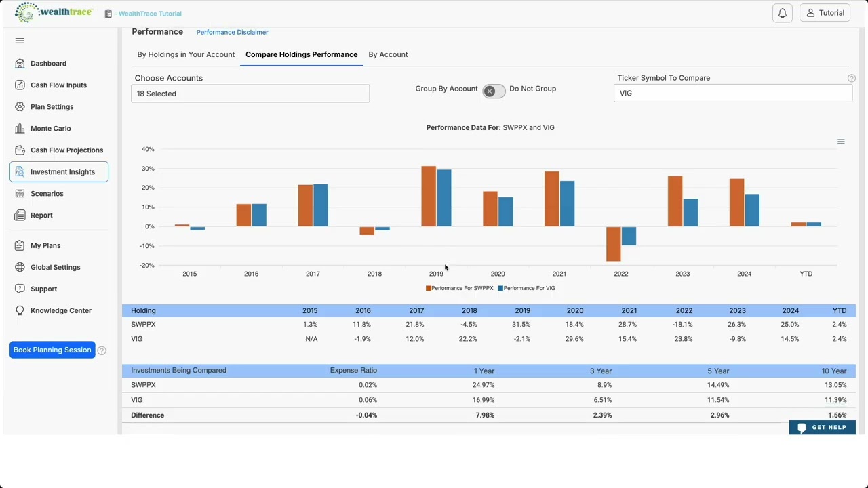
Task: Click help icon beside Book Planning Session
Action: tap(102, 350)
